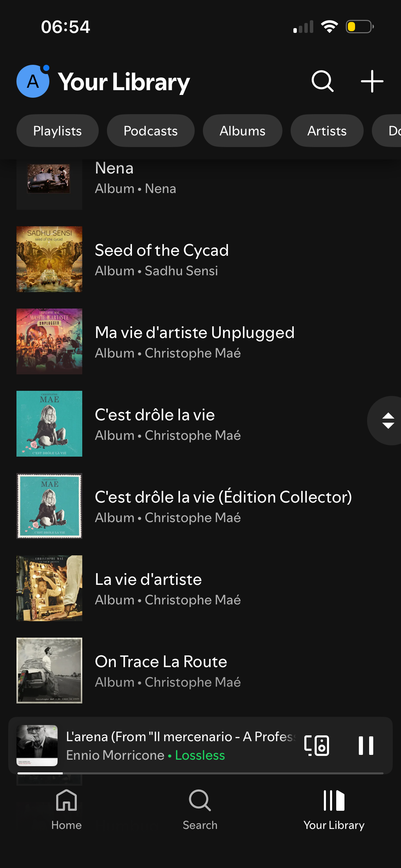
Task: Select the Artists filter chip
Action: point(327,131)
